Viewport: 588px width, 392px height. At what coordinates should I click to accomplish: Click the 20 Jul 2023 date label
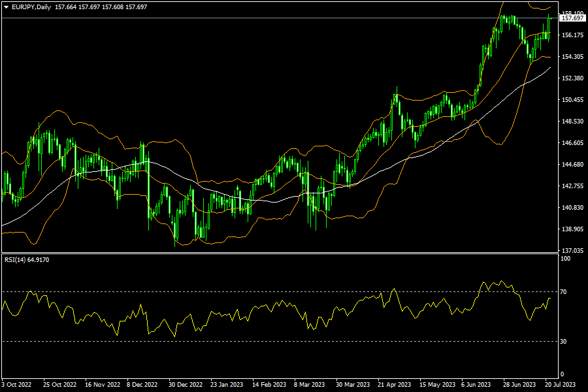click(560, 385)
